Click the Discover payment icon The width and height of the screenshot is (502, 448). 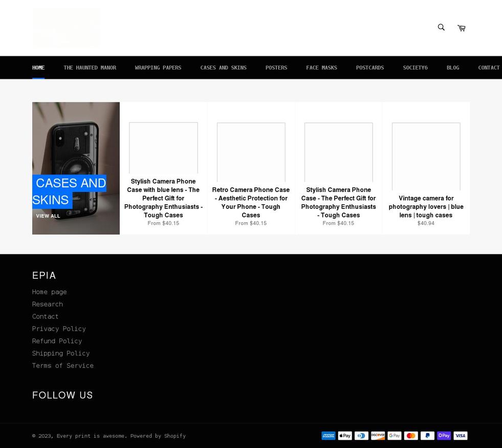378,436
